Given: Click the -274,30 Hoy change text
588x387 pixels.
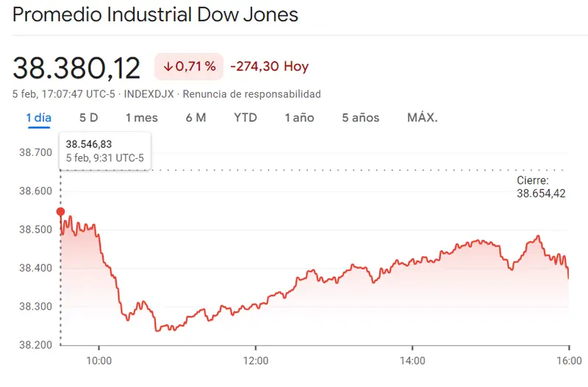Looking at the screenshot, I should (x=269, y=67).
